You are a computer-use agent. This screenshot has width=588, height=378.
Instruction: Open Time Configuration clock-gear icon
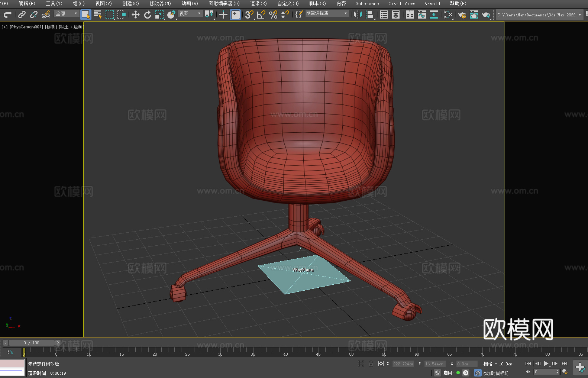tap(565, 372)
